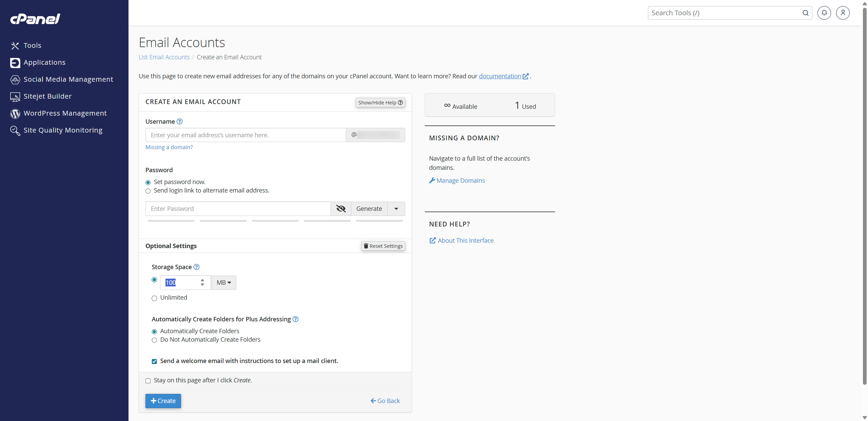The image size is (868, 421).
Task: Click the search magnifier icon
Action: 805,13
